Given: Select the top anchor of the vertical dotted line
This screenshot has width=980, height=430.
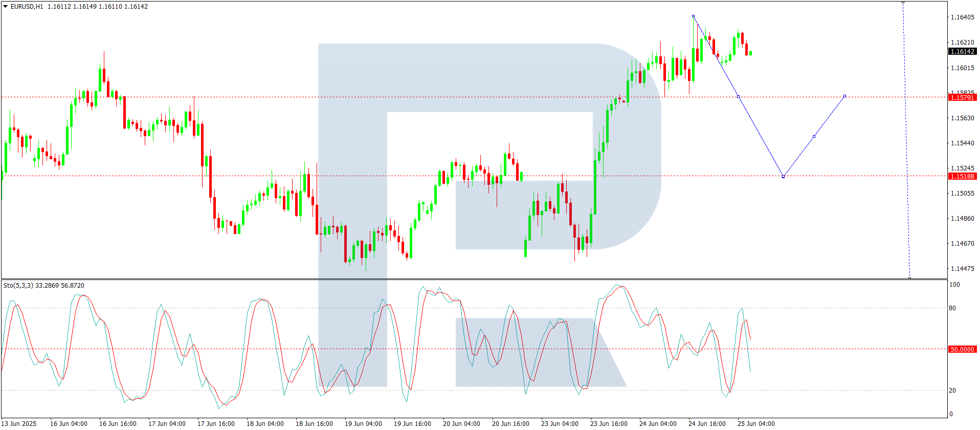Looking at the screenshot, I should [903, 2].
